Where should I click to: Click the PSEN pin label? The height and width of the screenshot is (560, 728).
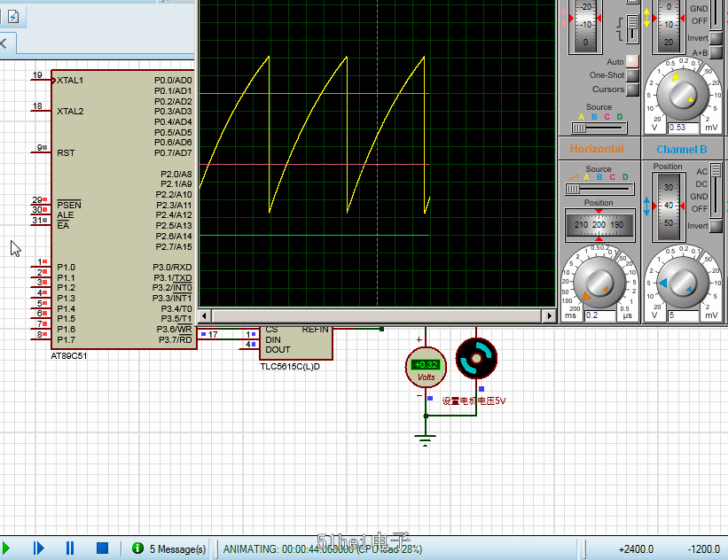pos(68,205)
